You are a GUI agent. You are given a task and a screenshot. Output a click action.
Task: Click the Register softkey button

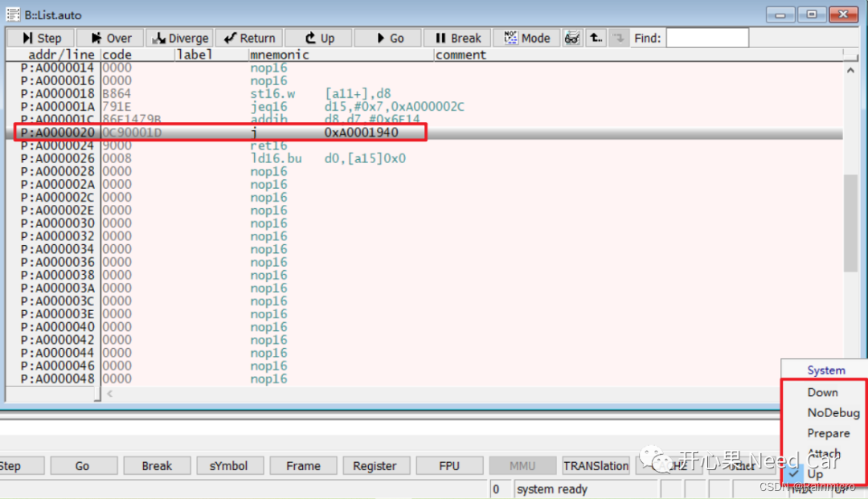coord(376,466)
